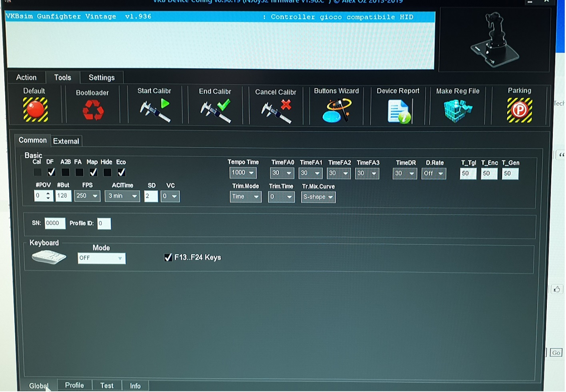
Task: Open the Keyboard Mode dropdown
Action: click(102, 258)
